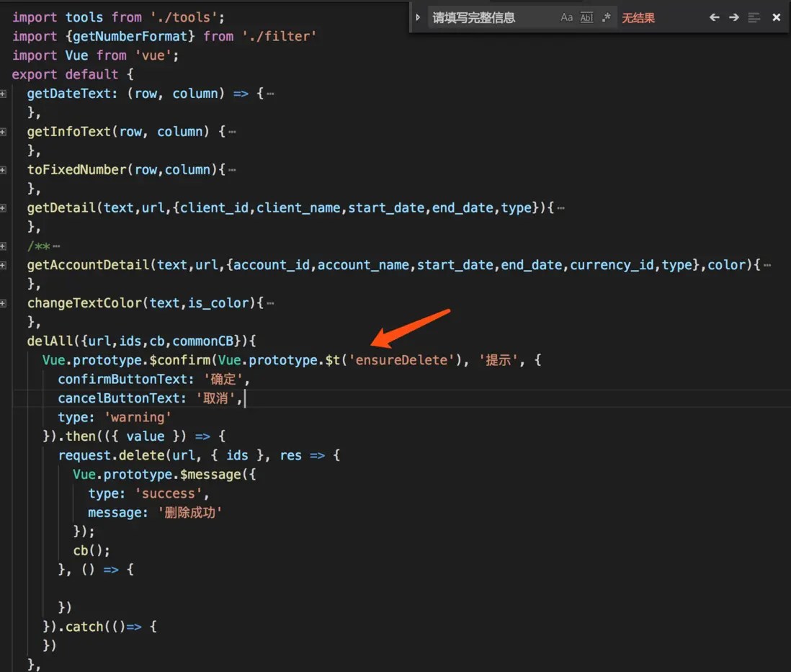Expand the changeTextColor function fold
This screenshot has width=791, height=672.
(4, 303)
